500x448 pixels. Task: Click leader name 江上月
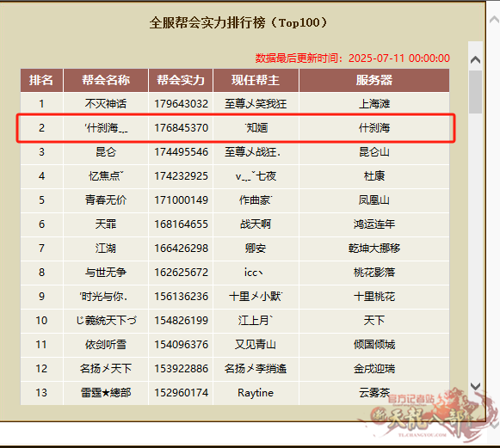256,320
